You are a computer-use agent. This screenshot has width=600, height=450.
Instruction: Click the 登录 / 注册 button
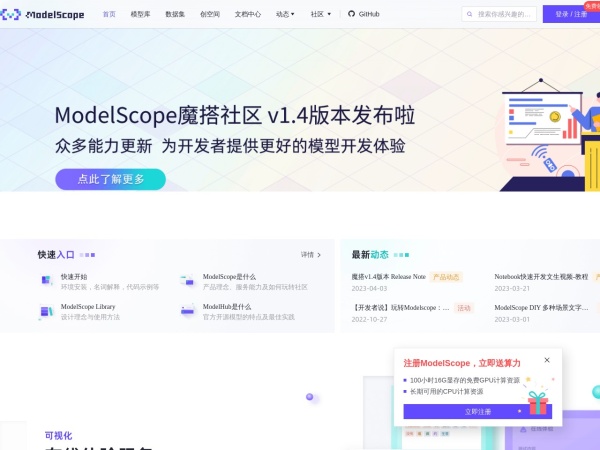(x=571, y=14)
